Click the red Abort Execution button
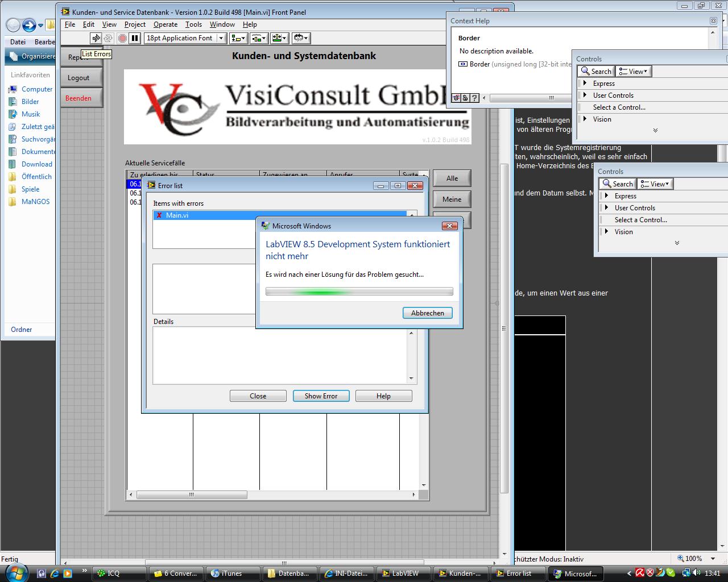The height and width of the screenshot is (582, 728). [122, 38]
